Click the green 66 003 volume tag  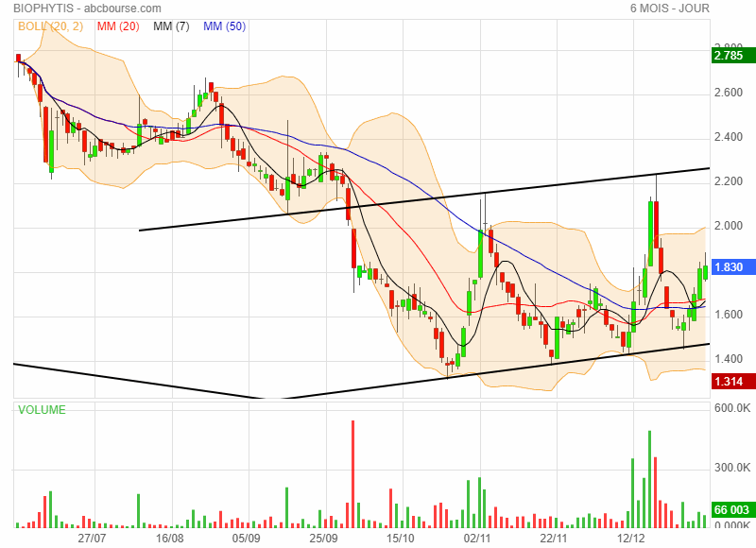pos(733,509)
